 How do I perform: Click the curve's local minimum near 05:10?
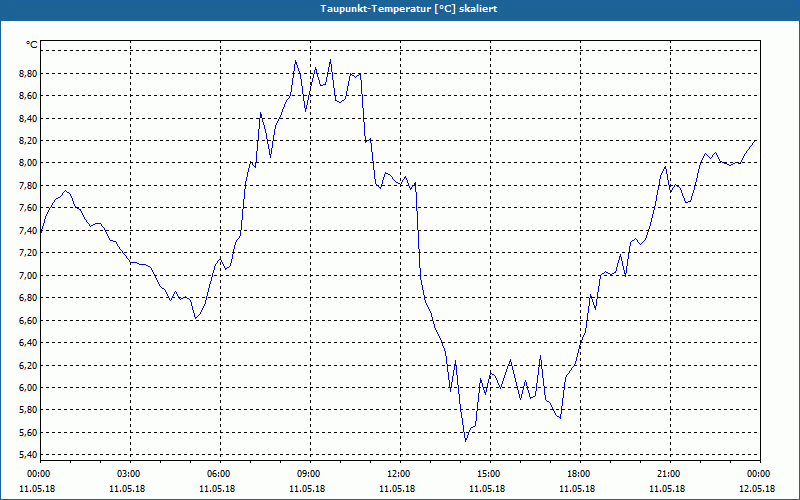tap(195, 318)
